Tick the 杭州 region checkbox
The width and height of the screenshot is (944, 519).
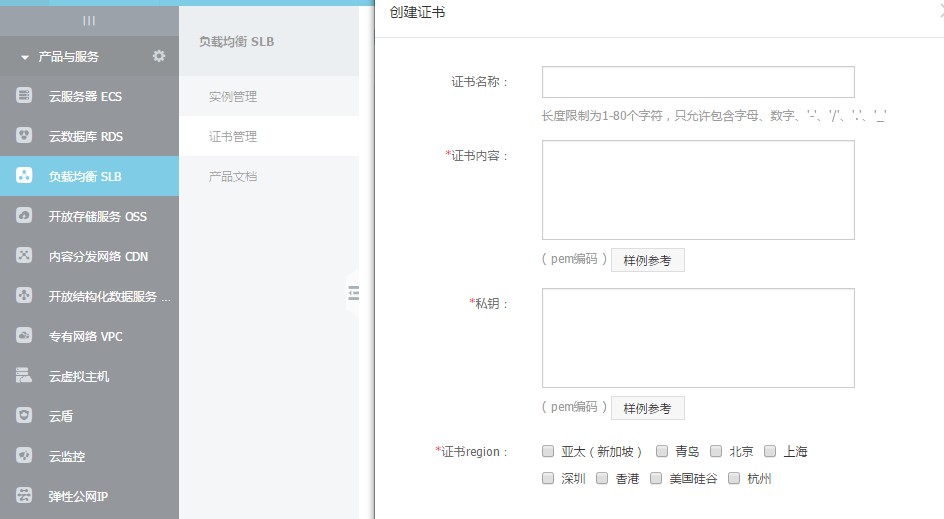click(734, 478)
